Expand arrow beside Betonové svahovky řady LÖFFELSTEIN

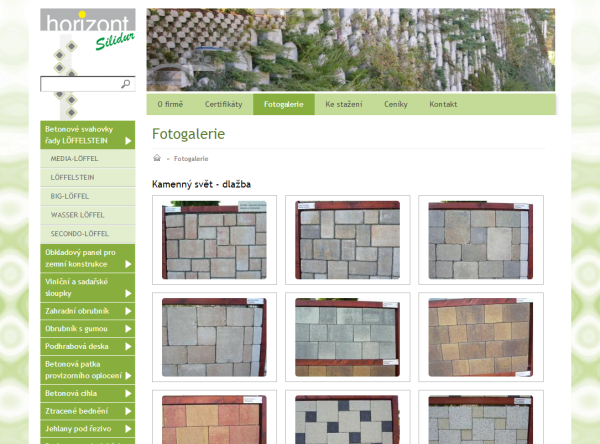128,141
